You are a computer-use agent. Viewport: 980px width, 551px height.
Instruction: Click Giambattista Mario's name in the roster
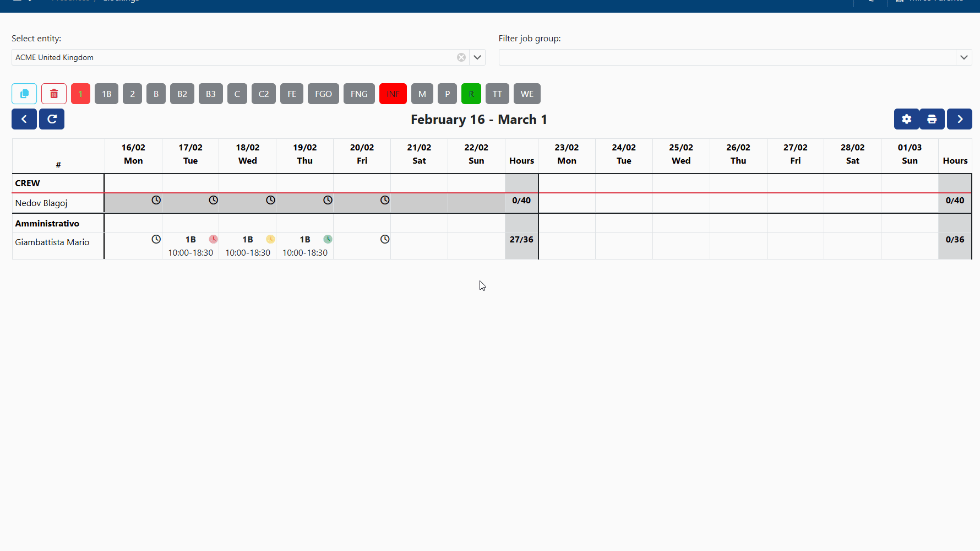[x=52, y=242]
